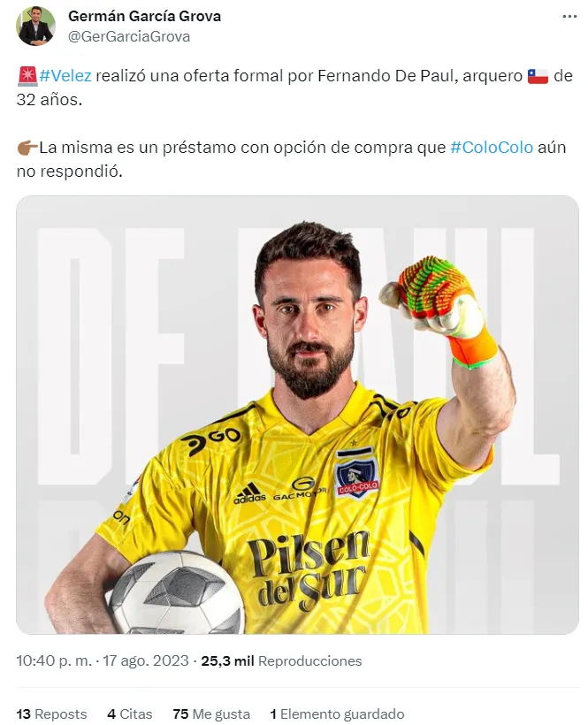View the 25,3 mil Reproducciones count
This screenshot has height=725, width=588.
point(281,660)
